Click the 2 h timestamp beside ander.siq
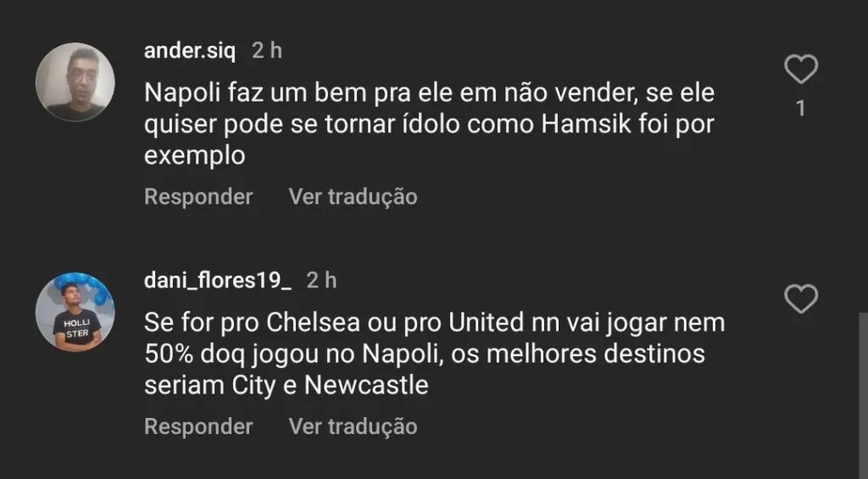The height and width of the screenshot is (479, 868). click(x=267, y=50)
